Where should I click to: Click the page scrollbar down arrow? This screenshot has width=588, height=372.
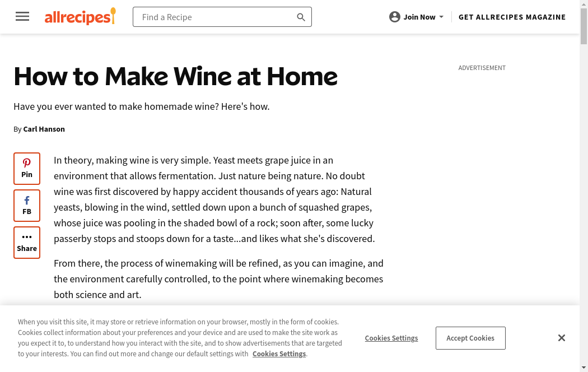(584, 368)
